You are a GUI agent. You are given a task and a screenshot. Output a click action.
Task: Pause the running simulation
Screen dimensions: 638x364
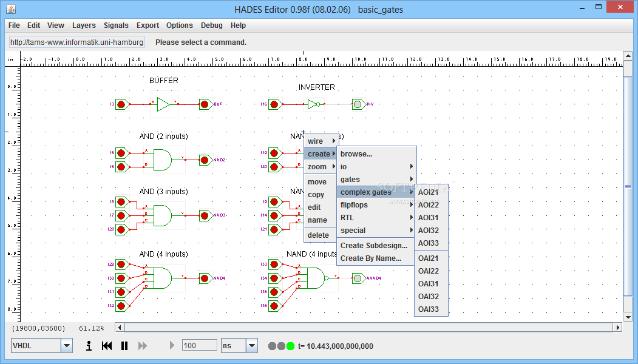(124, 346)
